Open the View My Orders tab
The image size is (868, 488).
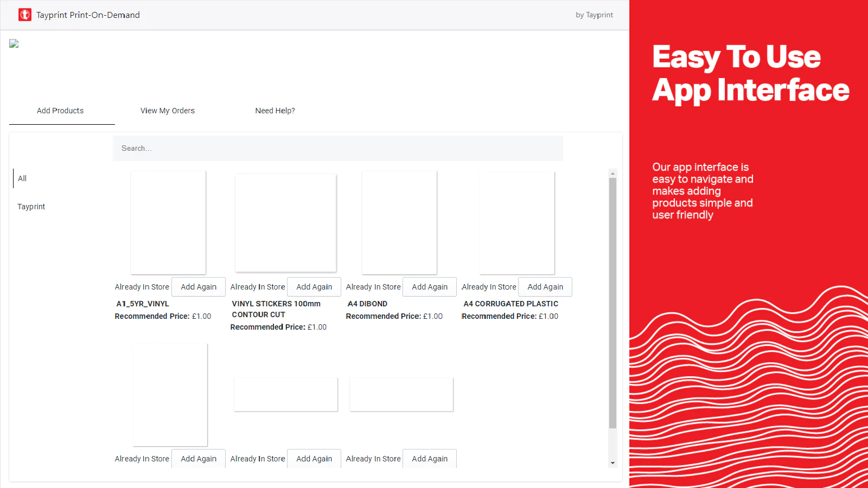[168, 111]
